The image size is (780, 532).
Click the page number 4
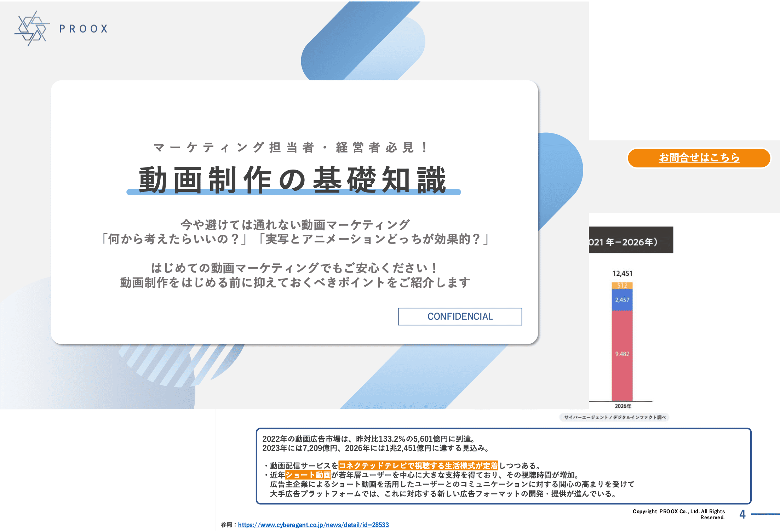(x=742, y=514)
